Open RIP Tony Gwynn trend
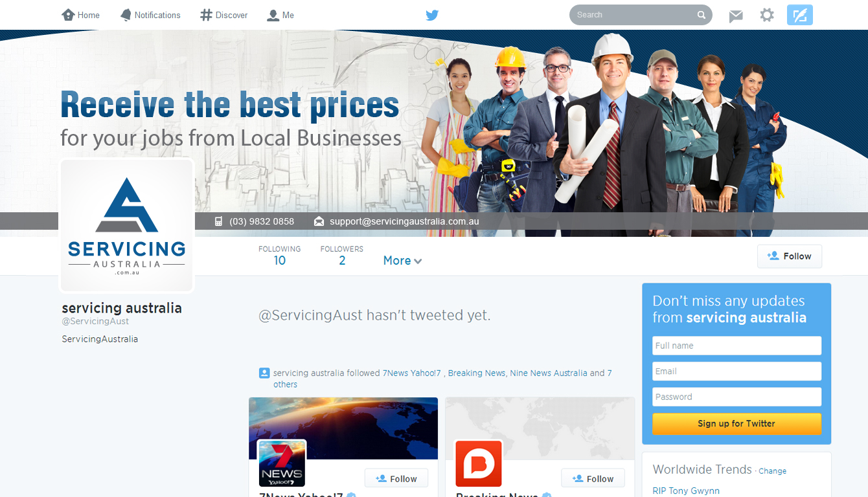Image resolution: width=868 pixels, height=497 pixels. tap(686, 491)
